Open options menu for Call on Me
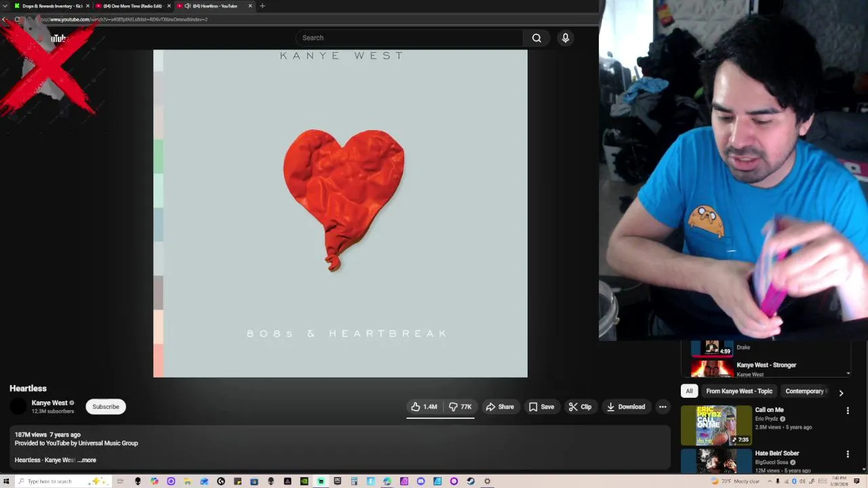This screenshot has width=868, height=488. (848, 411)
